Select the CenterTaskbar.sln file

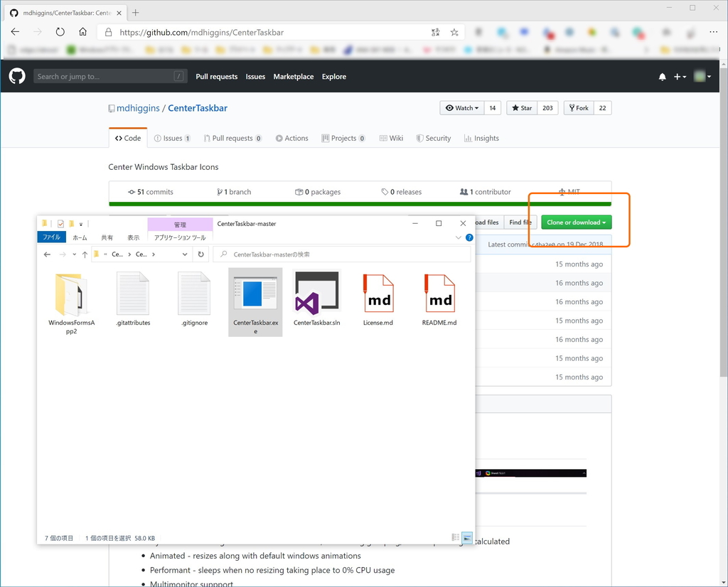[x=317, y=299]
